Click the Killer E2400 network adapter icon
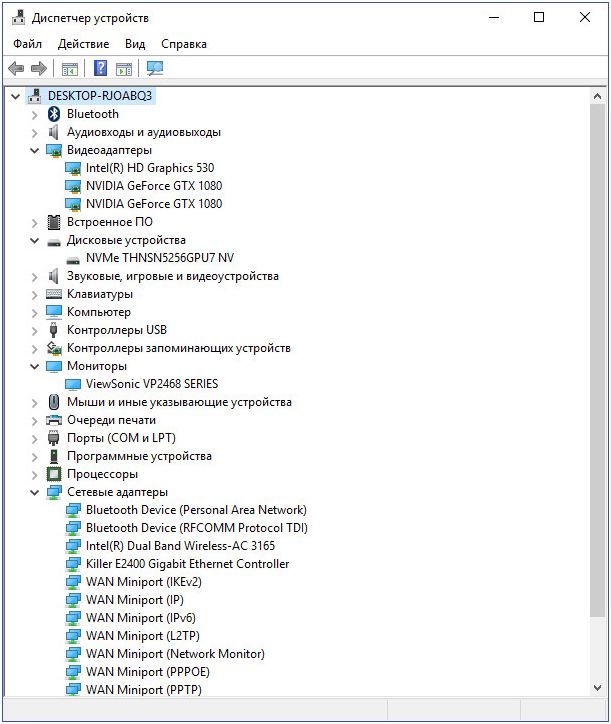This screenshot has height=724, width=611. coord(73,564)
